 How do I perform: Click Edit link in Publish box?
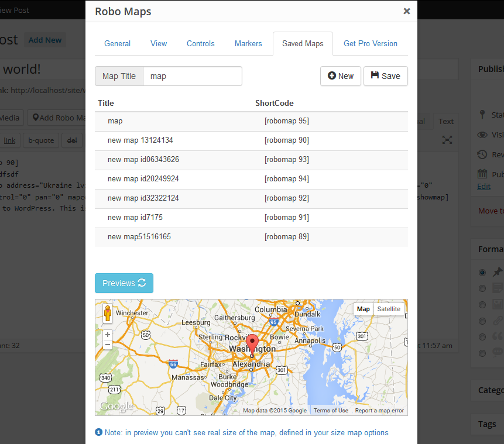coord(484,187)
